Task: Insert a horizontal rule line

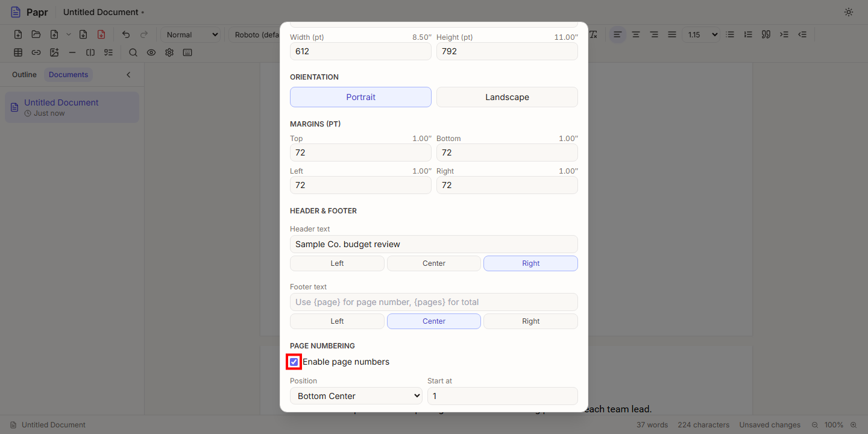Action: [x=72, y=52]
